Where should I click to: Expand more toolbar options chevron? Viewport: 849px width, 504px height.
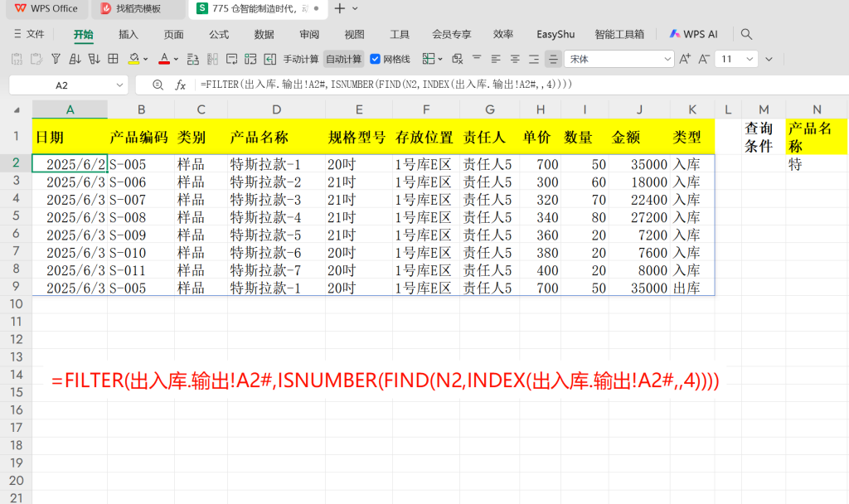[769, 60]
